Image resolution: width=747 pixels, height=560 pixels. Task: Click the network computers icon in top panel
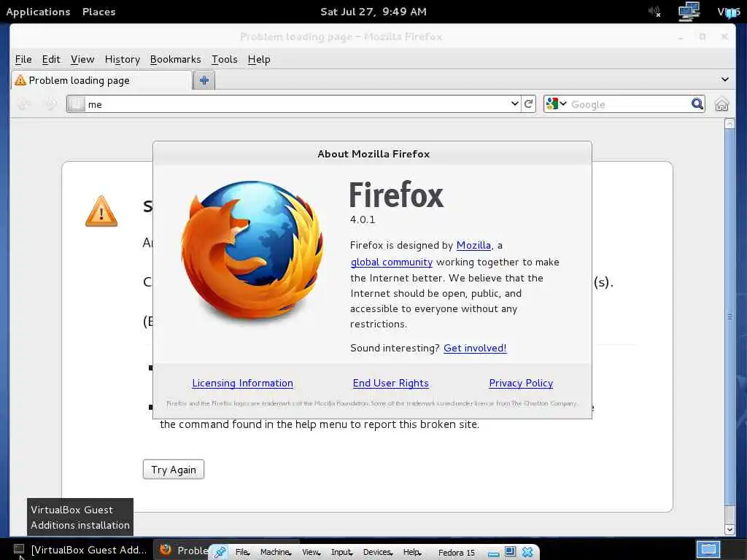pos(689,12)
